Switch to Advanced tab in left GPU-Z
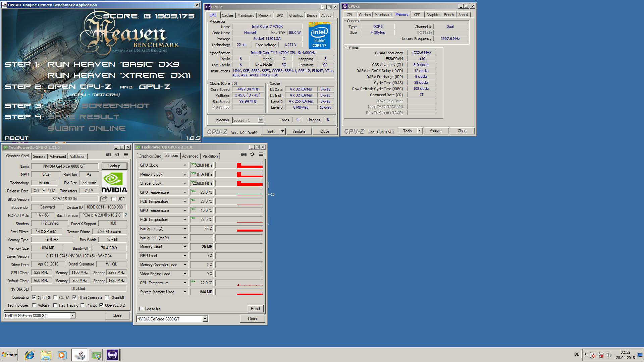 coord(58,157)
